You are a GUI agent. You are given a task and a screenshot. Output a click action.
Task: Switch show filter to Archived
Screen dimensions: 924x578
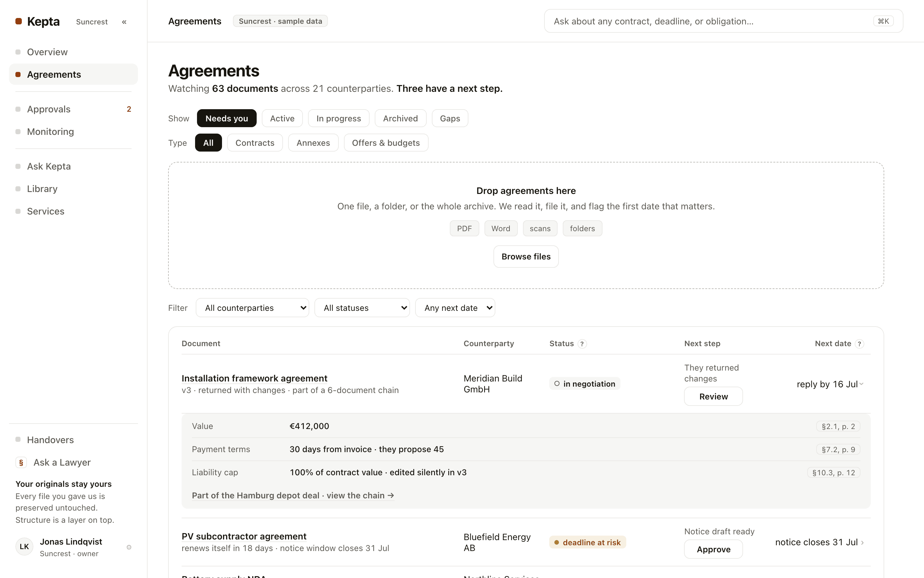coord(400,118)
